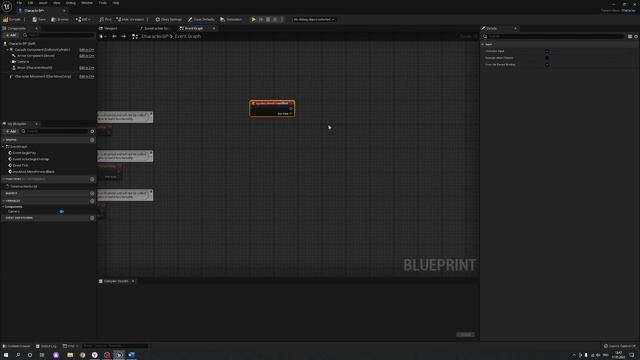The image size is (640, 360).
Task: Click Edit in C++ for Character Movement
Action: [87, 76]
